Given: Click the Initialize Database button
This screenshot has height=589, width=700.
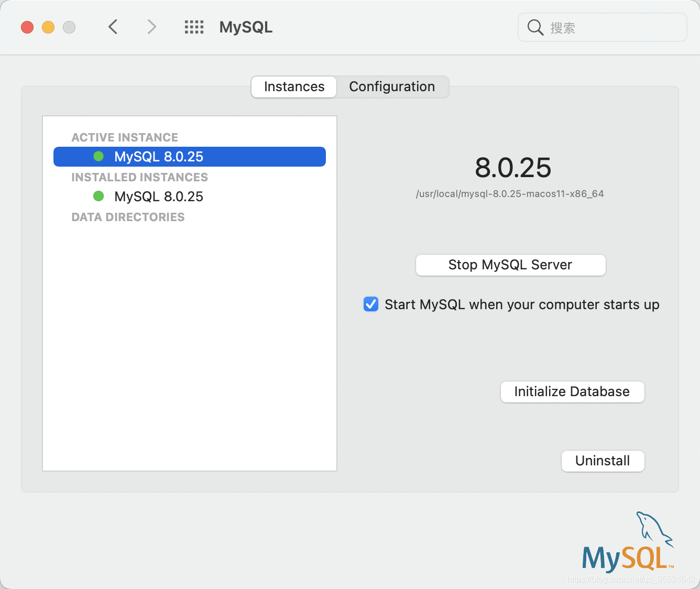Looking at the screenshot, I should point(572,391).
